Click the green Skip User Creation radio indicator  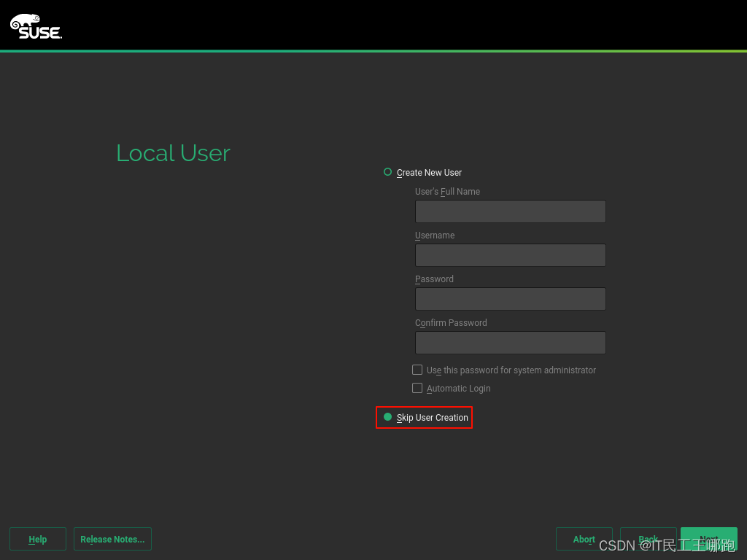387,417
